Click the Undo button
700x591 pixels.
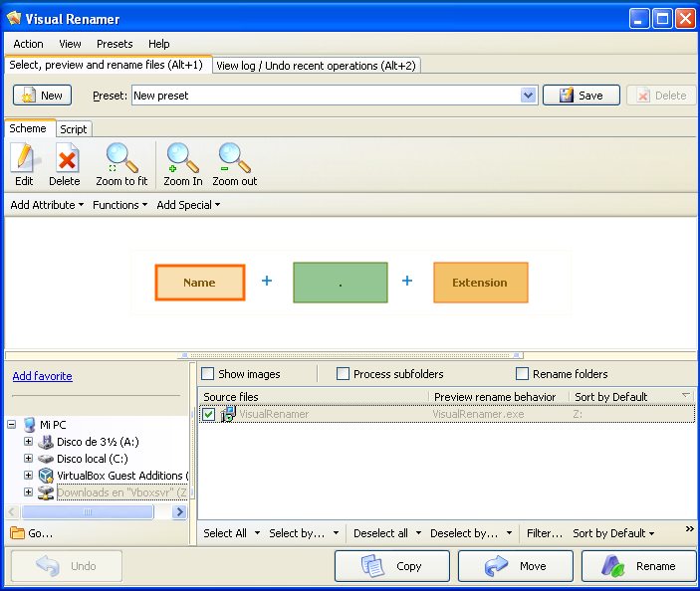[x=67, y=566]
